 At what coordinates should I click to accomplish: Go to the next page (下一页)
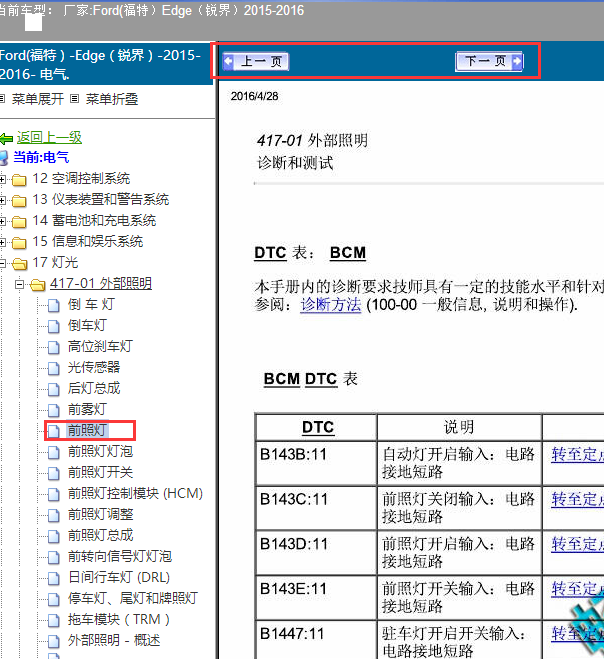(x=489, y=61)
